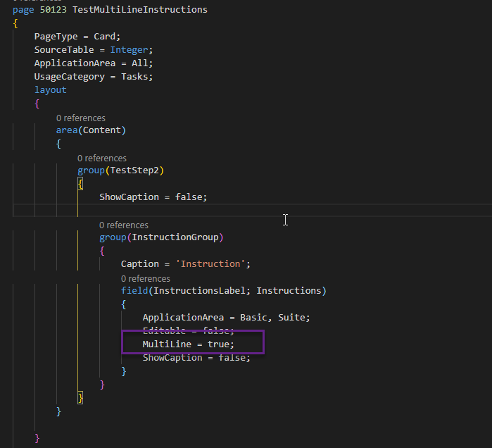This screenshot has height=448, width=492.
Task: Click the 'layout' keyword
Action: click(50, 90)
